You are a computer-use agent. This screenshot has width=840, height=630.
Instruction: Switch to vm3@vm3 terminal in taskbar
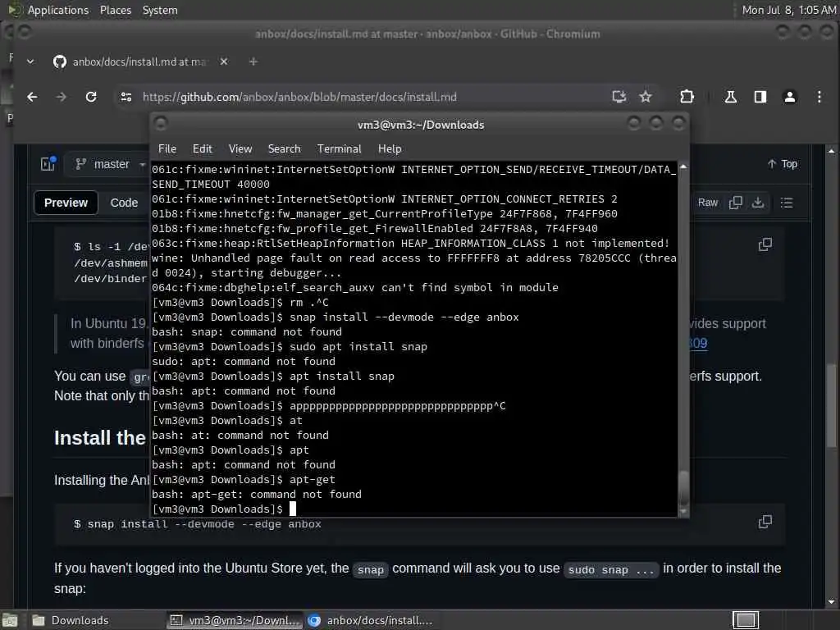(x=235, y=620)
